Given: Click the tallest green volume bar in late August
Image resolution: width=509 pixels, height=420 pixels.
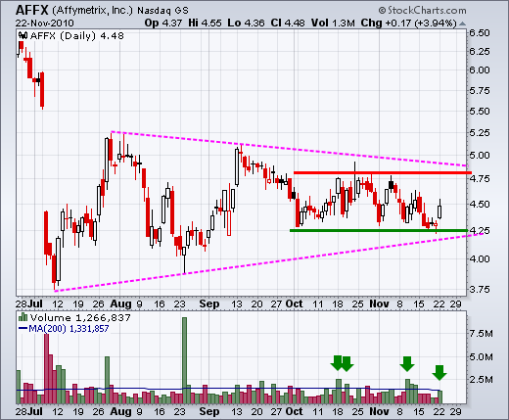Looking at the screenshot, I should (184, 360).
